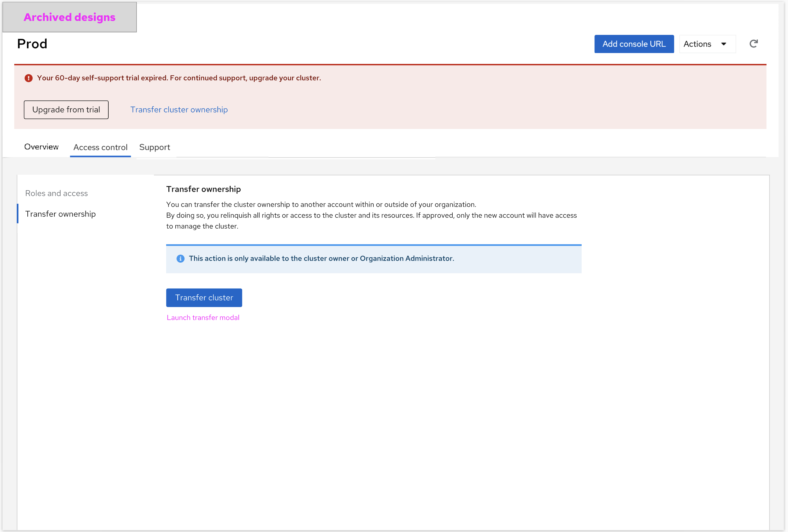Click the Transfer ownership section heading
This screenshot has height=532, width=788.
coord(204,189)
